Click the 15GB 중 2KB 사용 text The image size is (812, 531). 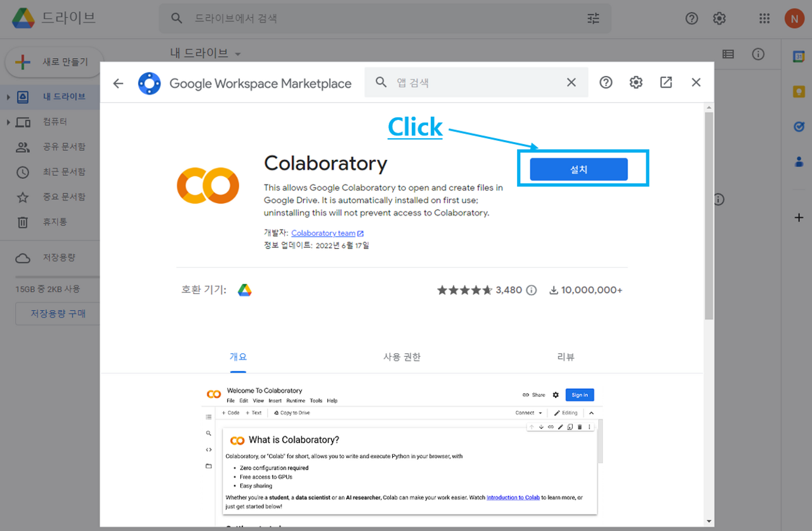48,289
